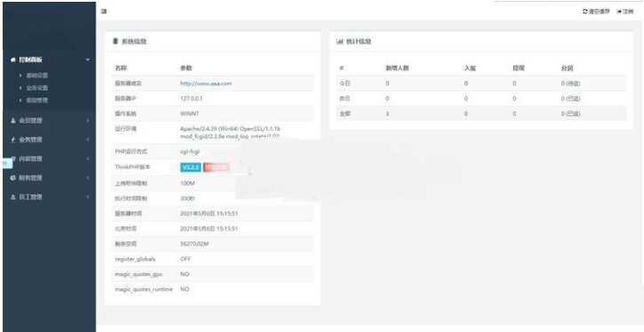Click the user icon of 会员管理

pos(12,121)
